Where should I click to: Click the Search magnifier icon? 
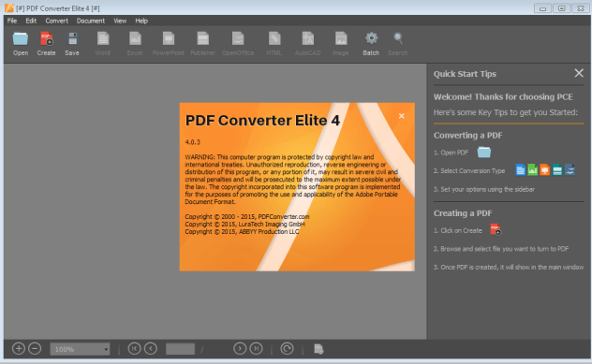(397, 38)
